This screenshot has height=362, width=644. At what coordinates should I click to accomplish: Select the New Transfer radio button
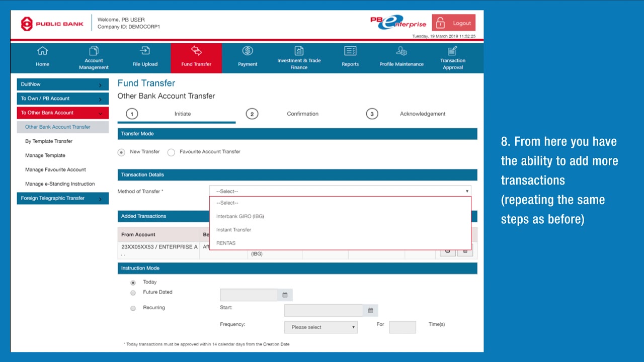click(x=121, y=152)
